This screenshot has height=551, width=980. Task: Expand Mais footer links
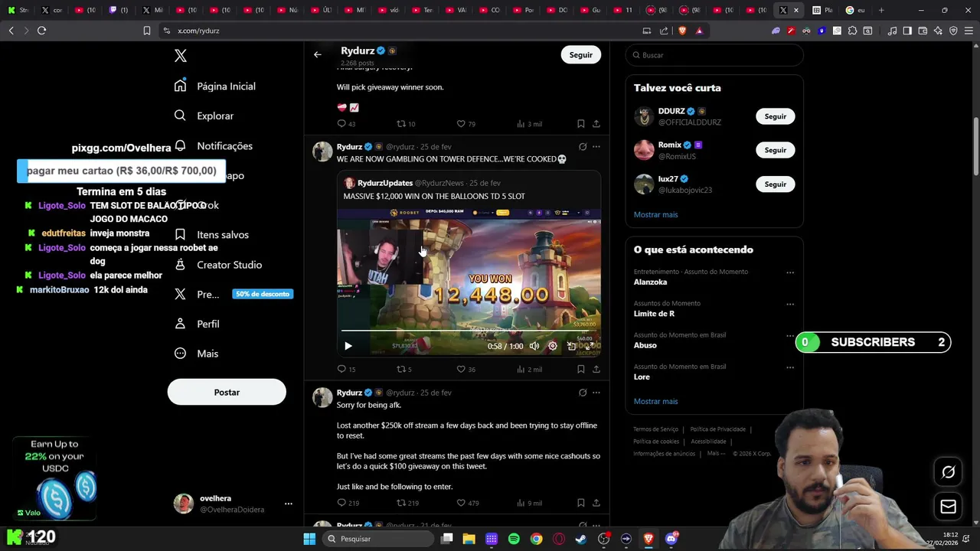point(716,453)
